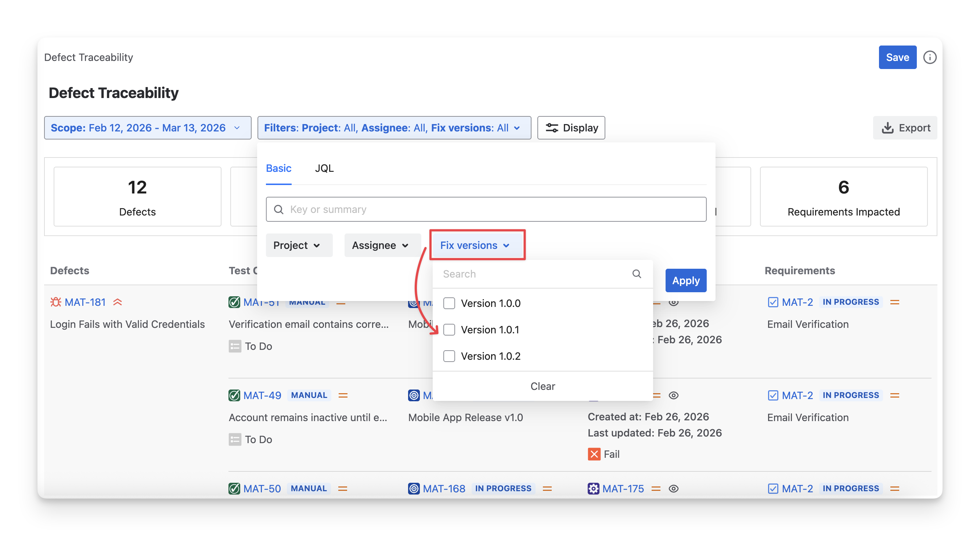Screen dimensions: 980x536
Task: Click the MAT-168 test plan target icon
Action: click(x=414, y=489)
